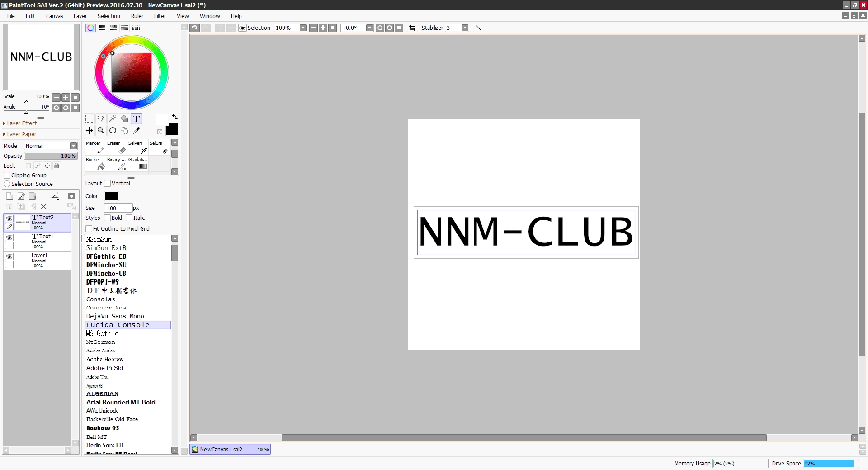This screenshot has width=868, height=470.
Task: Choose the SelErs brush
Action: click(x=159, y=147)
